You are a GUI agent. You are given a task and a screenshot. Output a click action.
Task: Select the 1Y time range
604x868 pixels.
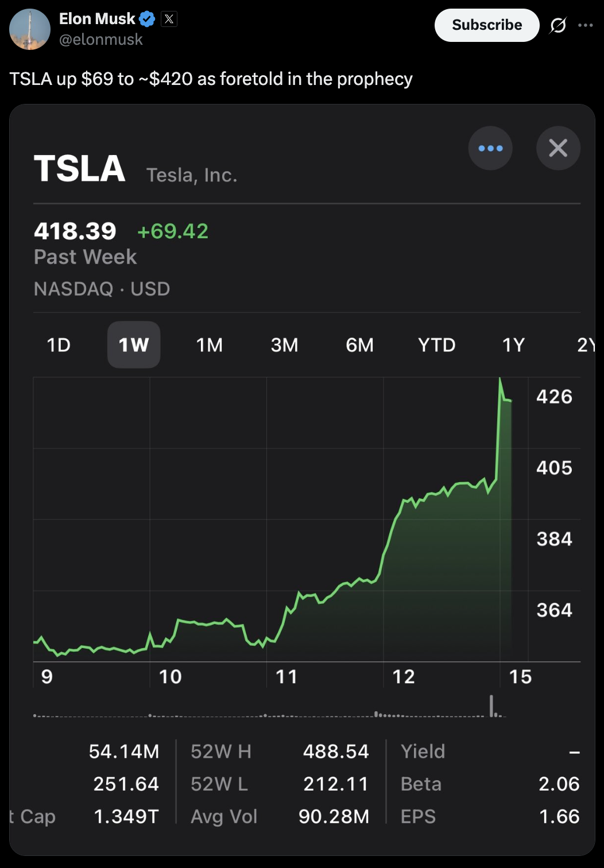513,345
